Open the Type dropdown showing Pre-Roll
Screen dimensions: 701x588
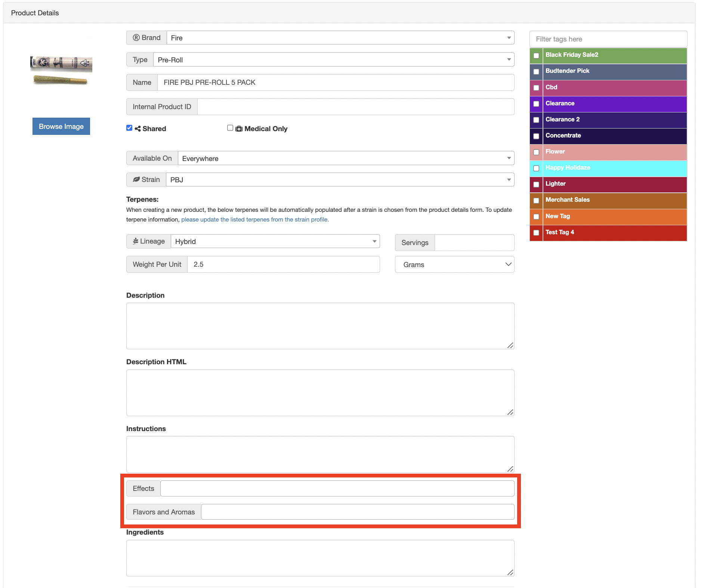coord(334,60)
